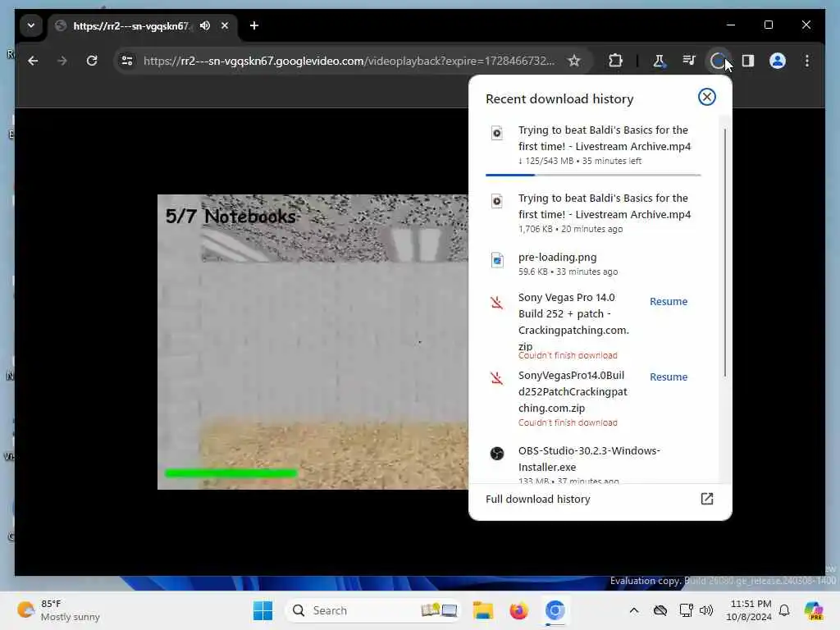Open network status tray icon
Image resolution: width=840 pixels, height=630 pixels.
(x=686, y=610)
